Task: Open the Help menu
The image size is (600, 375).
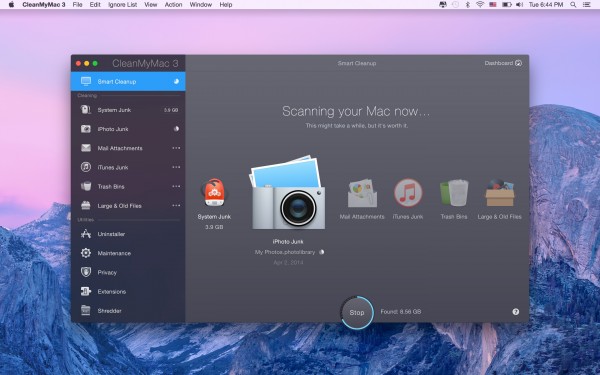Action: click(226, 5)
